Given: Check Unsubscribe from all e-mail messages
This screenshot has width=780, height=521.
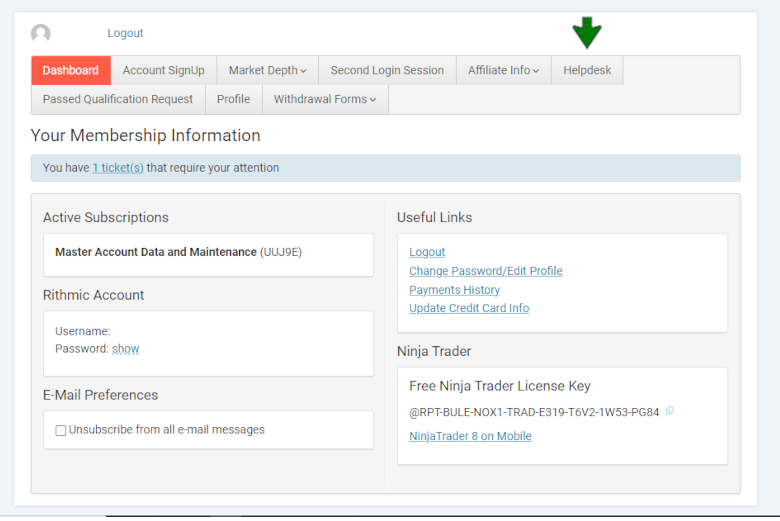Looking at the screenshot, I should [61, 430].
